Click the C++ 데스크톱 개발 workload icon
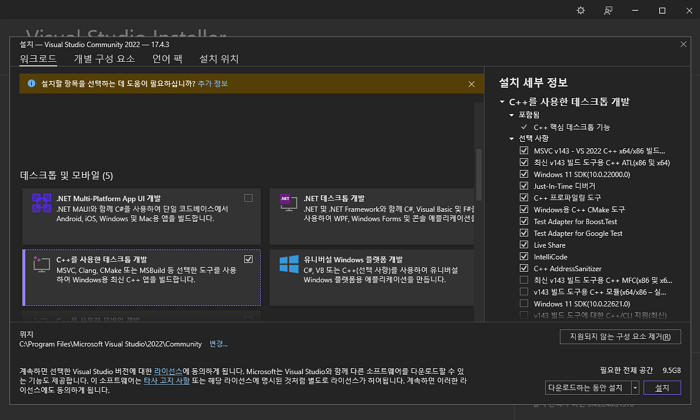 (41, 264)
